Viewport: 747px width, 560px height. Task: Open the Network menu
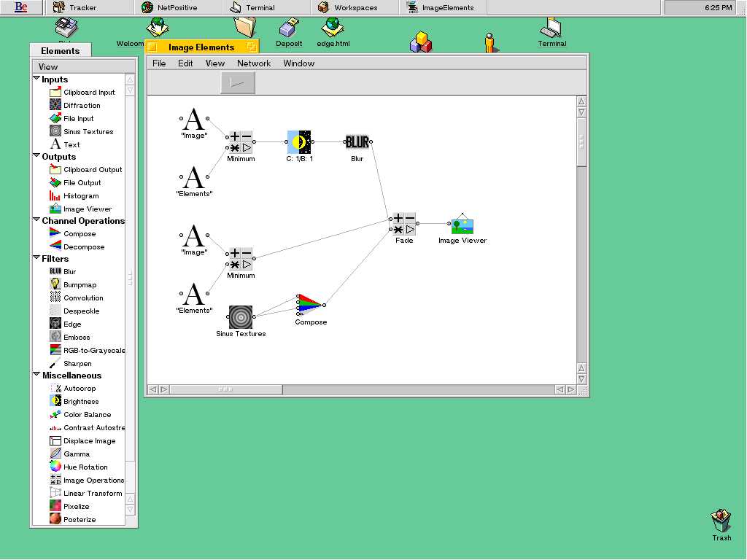pos(254,63)
